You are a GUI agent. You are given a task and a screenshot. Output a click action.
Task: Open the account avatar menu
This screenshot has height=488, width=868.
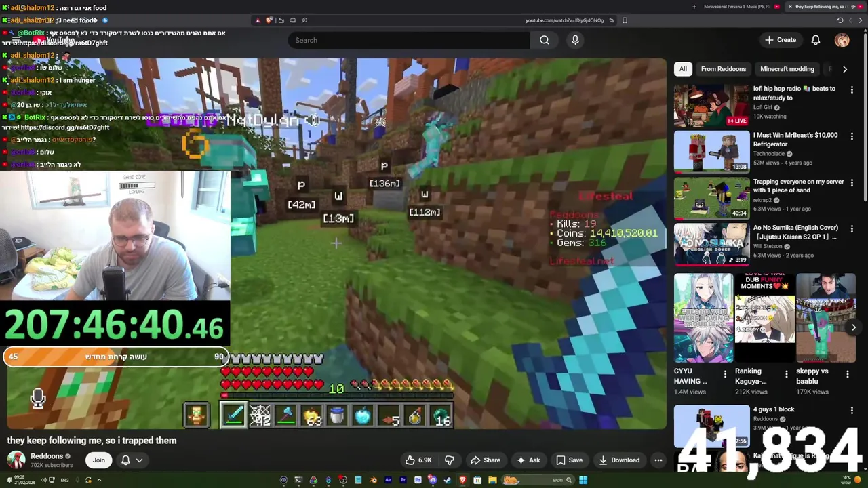pos(842,40)
